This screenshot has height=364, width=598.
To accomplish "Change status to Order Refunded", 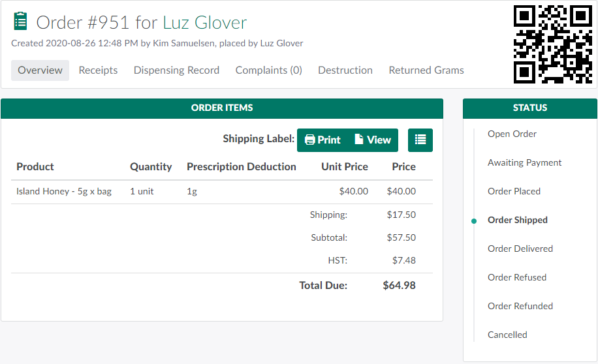I will 520,306.
